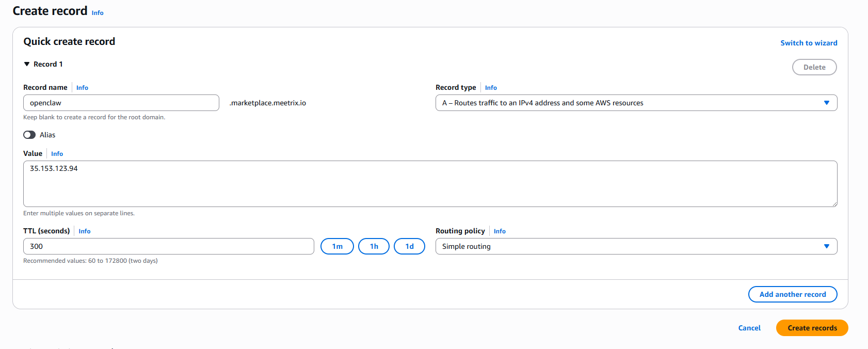Toggle the Alias switch

tap(29, 135)
